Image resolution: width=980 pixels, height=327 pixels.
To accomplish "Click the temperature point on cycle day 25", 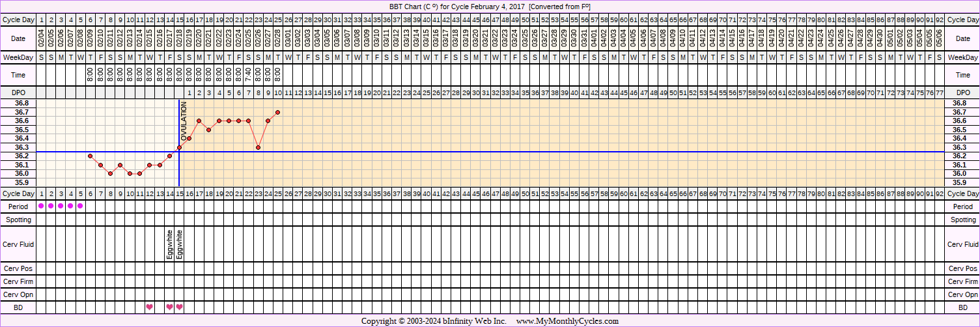I will 278,112.
